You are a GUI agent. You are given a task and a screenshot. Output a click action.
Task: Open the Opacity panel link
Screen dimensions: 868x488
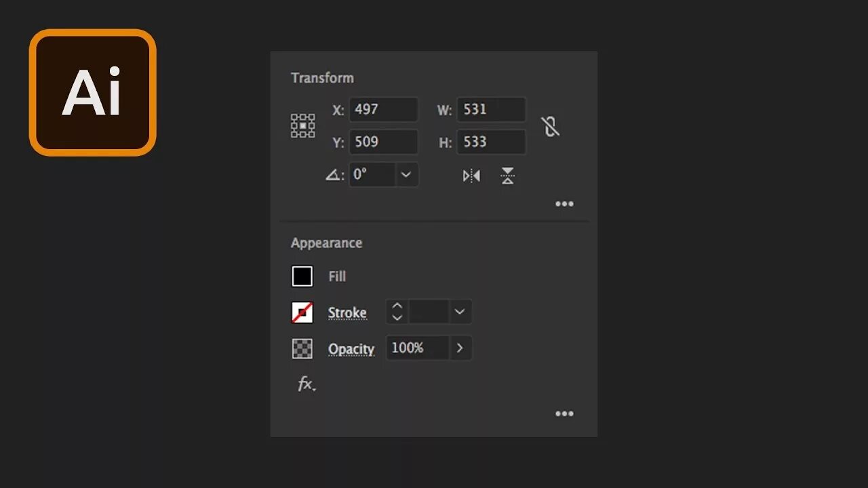point(351,349)
